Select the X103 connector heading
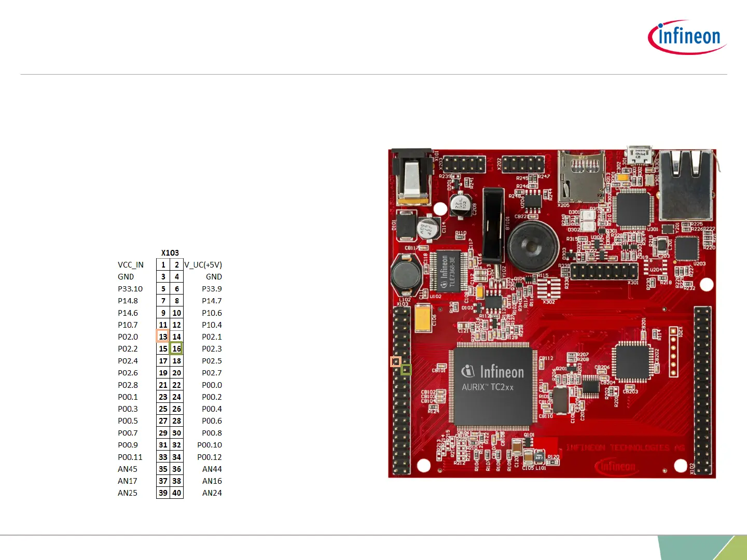Image resolution: width=747 pixels, height=560 pixels. pos(170,253)
